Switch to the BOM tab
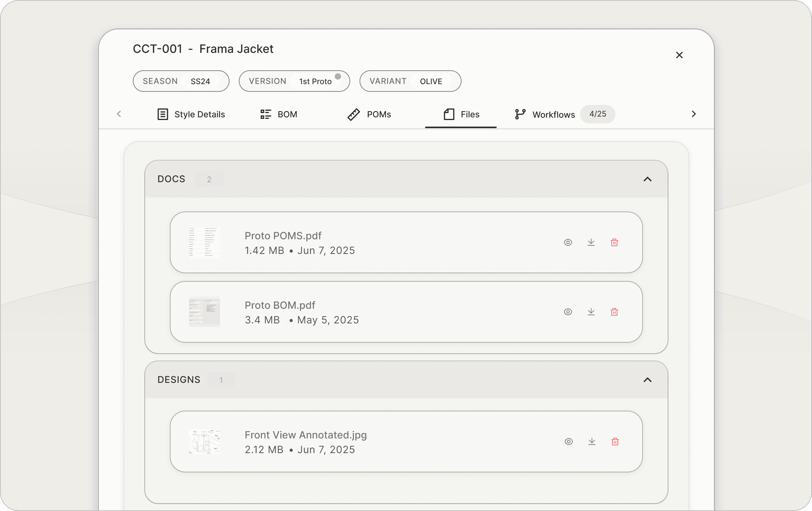Screen dimensions: 812x511 279,114
